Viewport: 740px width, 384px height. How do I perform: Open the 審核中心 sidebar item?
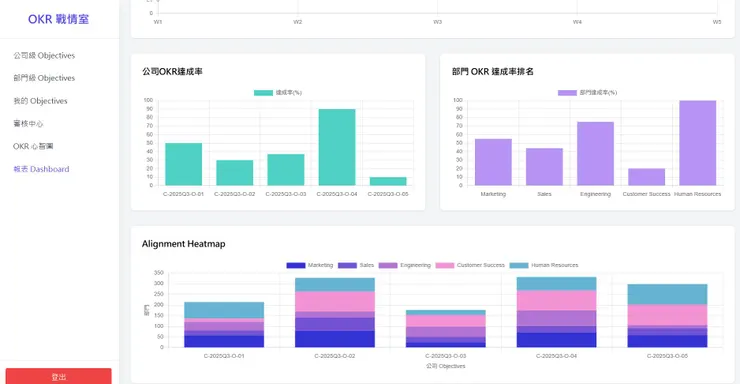pyautogui.click(x=28, y=124)
